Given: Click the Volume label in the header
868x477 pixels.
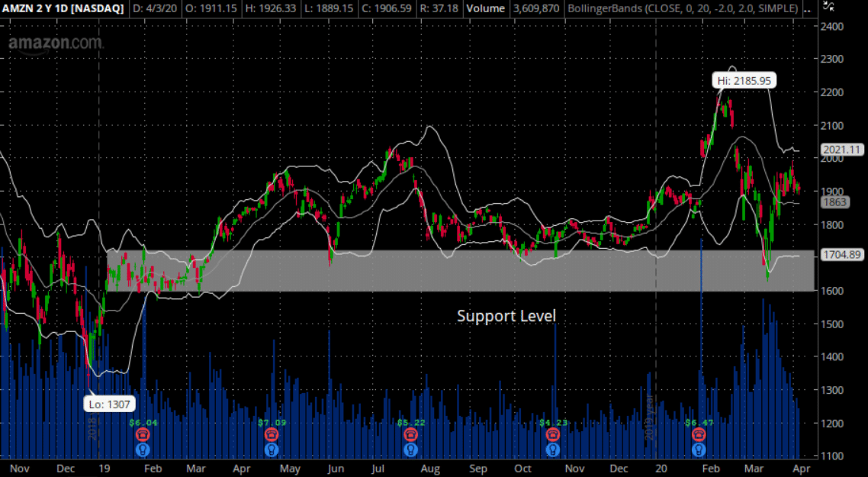Looking at the screenshot, I should 485,8.
